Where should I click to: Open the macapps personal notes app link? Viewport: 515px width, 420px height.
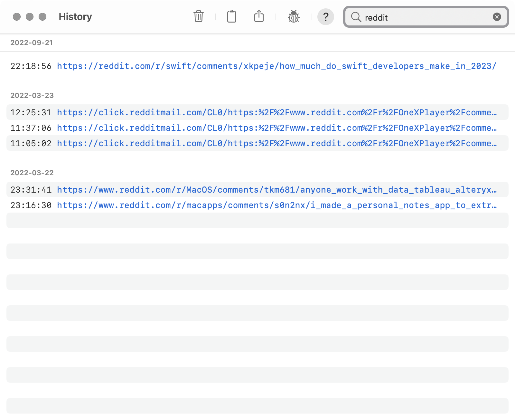tap(277, 205)
